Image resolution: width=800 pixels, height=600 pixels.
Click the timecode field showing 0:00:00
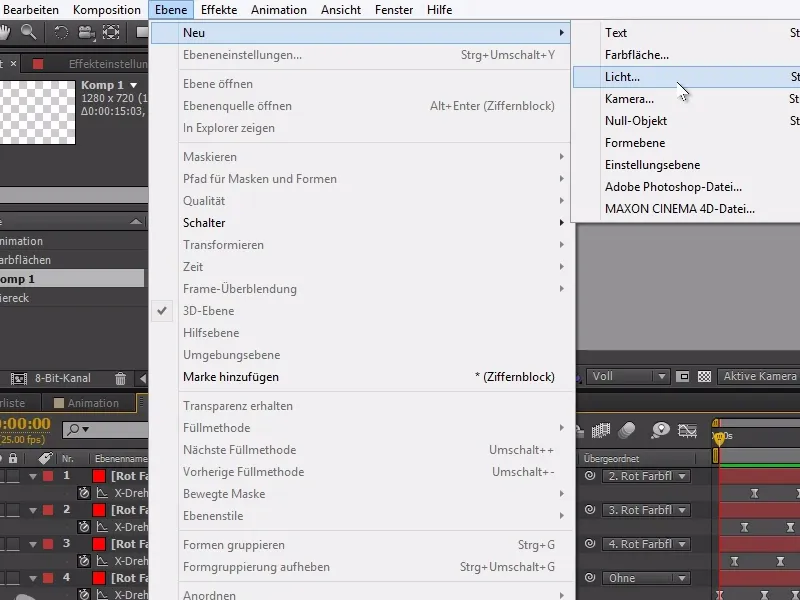tap(22, 424)
